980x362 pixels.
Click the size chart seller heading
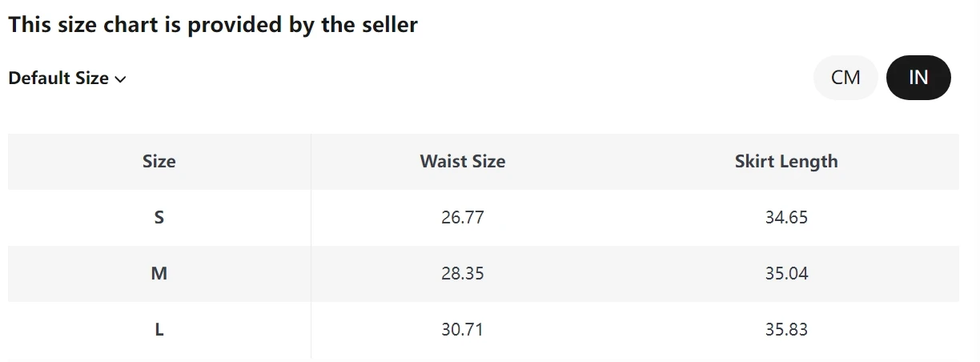[213, 25]
